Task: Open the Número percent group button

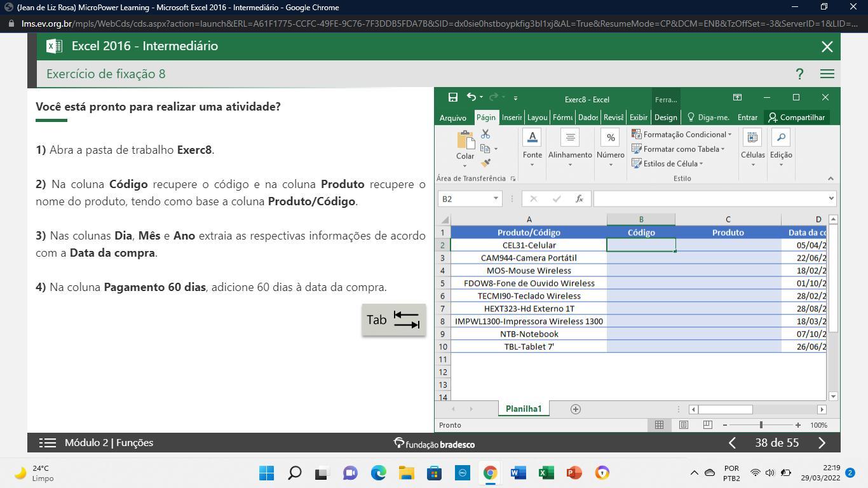Action: tap(611, 148)
